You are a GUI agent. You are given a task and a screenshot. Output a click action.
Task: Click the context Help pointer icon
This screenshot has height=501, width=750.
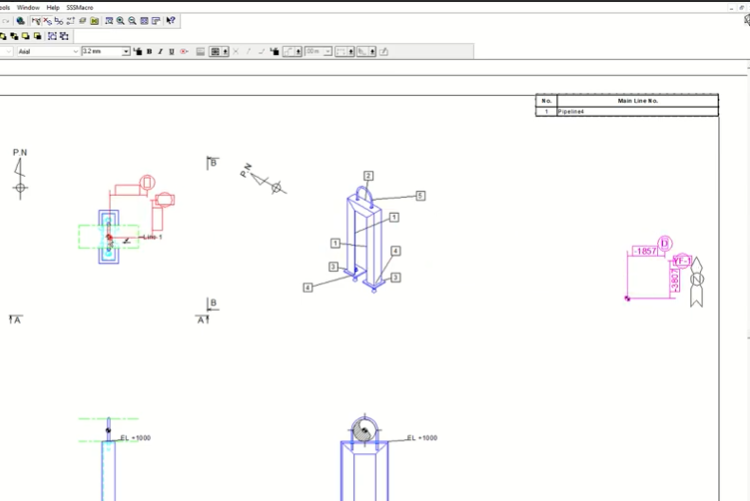(x=171, y=21)
